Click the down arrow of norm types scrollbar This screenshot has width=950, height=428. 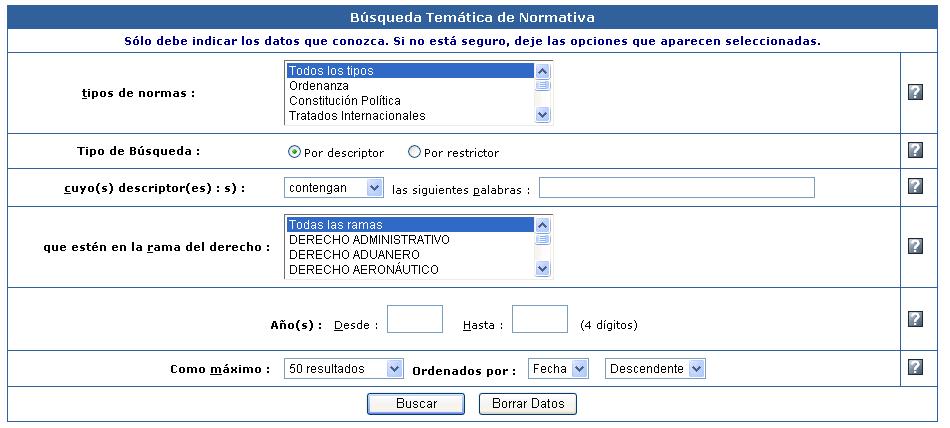pyautogui.click(x=542, y=115)
